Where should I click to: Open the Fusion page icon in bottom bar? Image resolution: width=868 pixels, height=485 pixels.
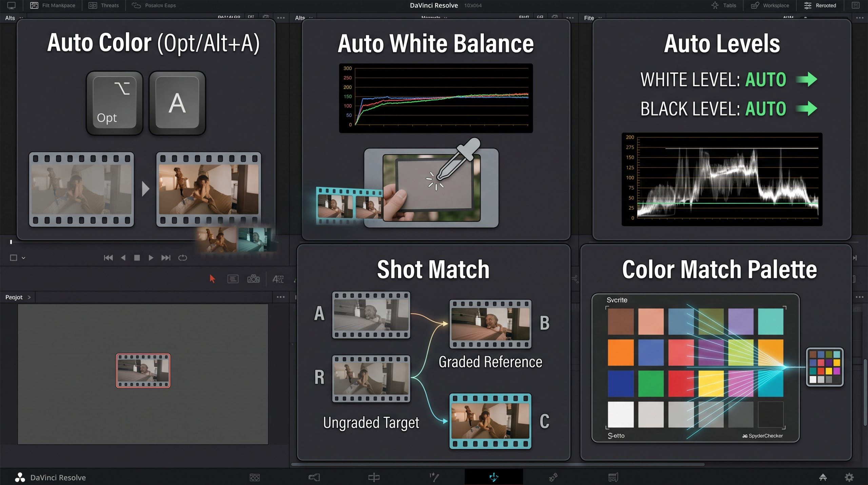(x=434, y=478)
